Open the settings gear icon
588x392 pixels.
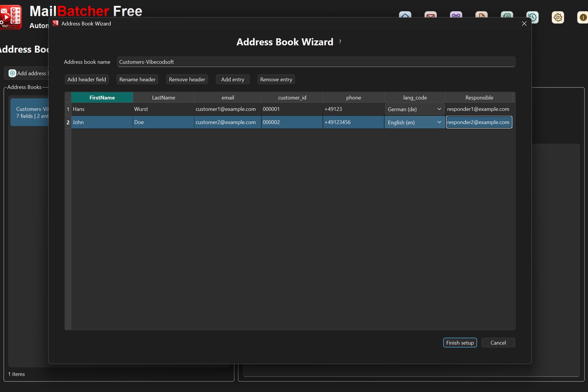pyautogui.click(x=558, y=17)
